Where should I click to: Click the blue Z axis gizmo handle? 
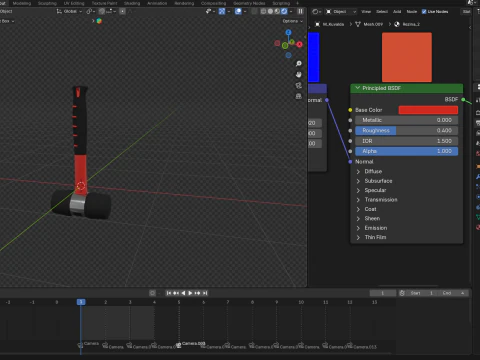point(289,32)
